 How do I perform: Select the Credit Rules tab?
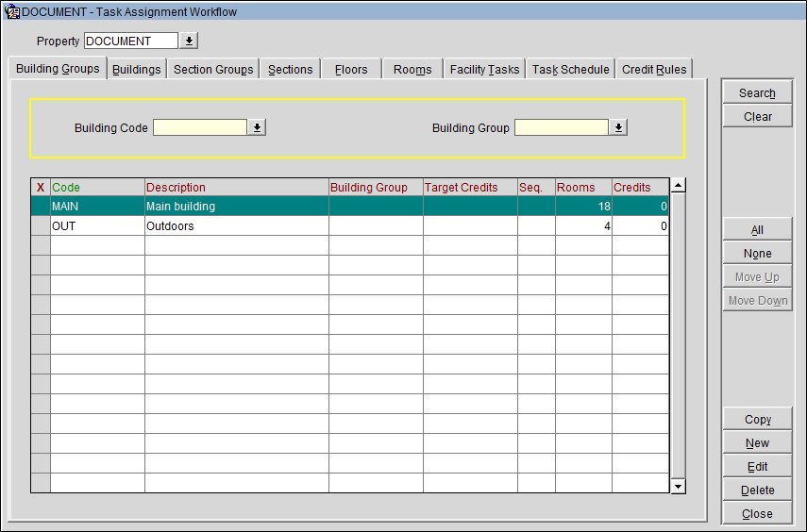(x=654, y=70)
